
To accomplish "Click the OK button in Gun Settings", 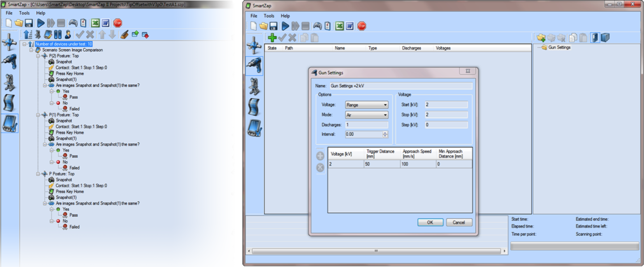I will pyautogui.click(x=430, y=222).
